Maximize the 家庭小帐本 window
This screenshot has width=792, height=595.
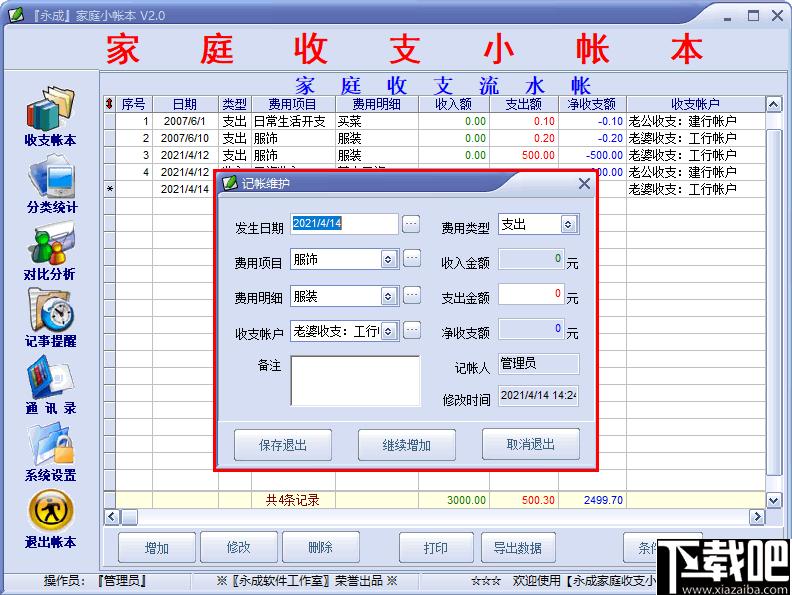click(x=753, y=16)
